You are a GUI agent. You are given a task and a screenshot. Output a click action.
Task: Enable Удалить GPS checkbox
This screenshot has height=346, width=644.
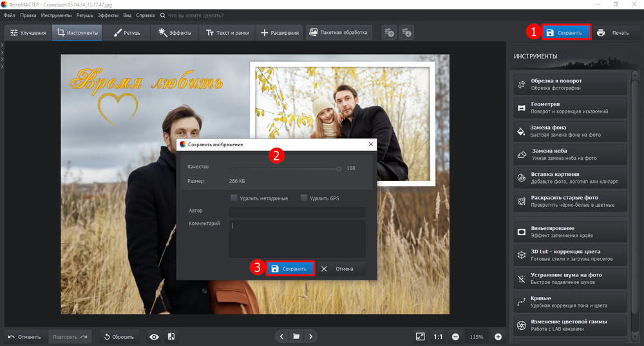pyautogui.click(x=304, y=198)
